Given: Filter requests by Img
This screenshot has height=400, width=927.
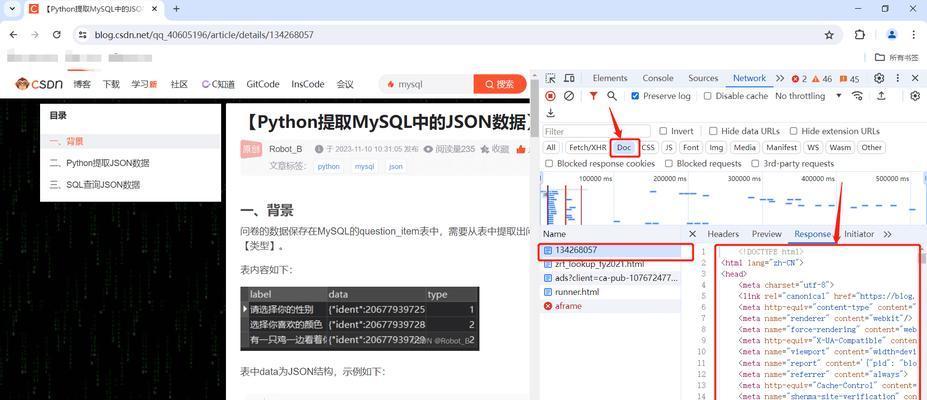Looking at the screenshot, I should 716,148.
